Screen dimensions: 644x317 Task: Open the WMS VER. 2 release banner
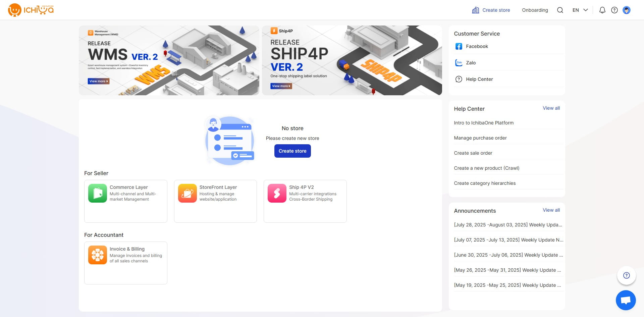tap(169, 60)
